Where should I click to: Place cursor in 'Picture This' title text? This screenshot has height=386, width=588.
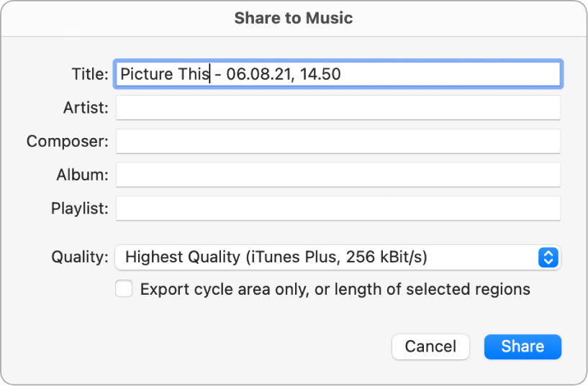click(x=164, y=74)
